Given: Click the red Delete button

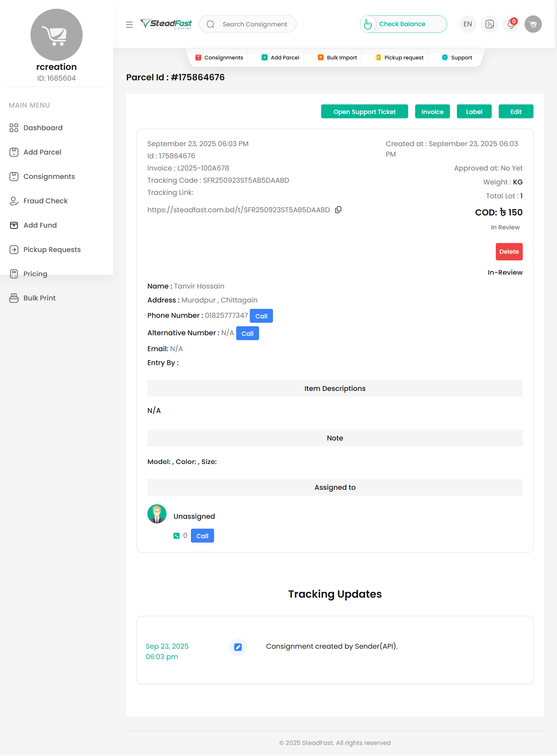Looking at the screenshot, I should click(x=509, y=251).
